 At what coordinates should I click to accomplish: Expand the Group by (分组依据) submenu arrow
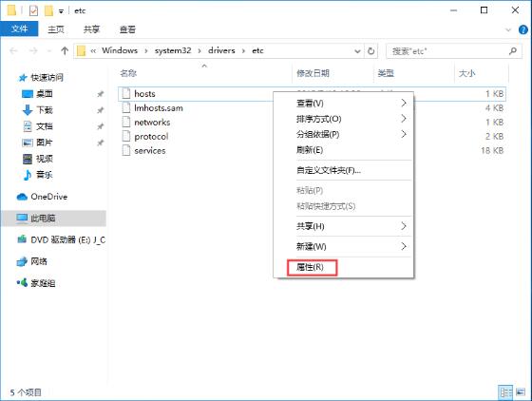404,134
